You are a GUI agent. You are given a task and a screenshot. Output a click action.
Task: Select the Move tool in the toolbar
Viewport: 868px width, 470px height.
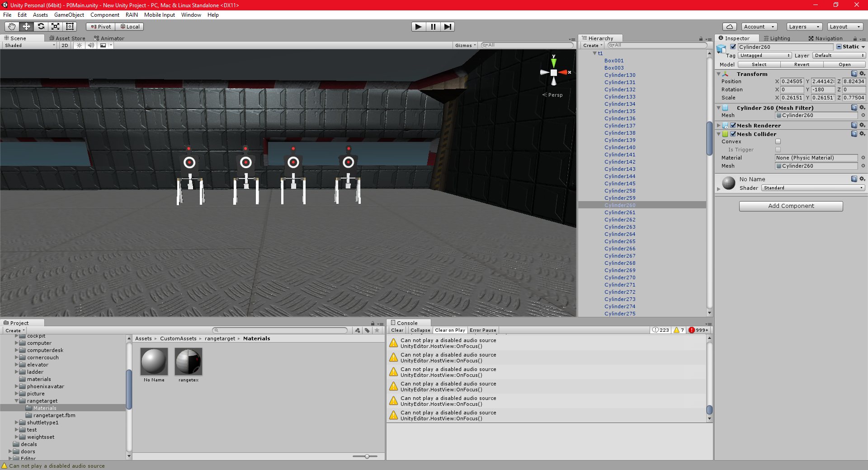(26, 27)
